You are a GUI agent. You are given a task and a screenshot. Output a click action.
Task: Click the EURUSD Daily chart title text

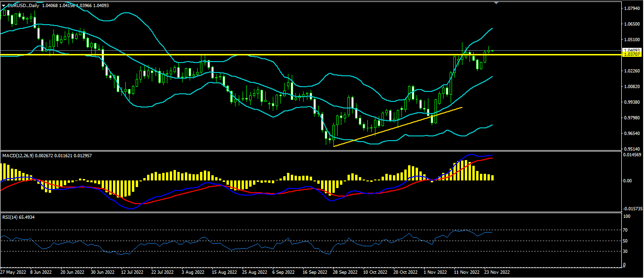click(24, 5)
